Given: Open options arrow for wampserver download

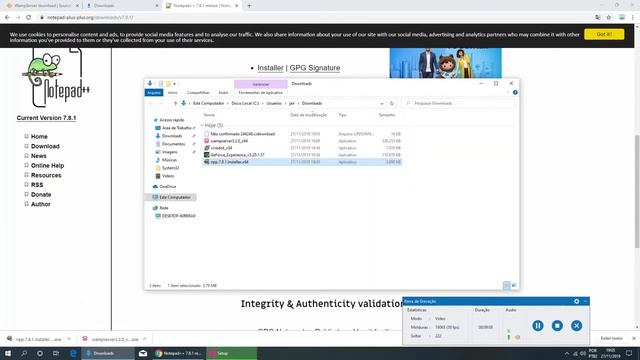Looking at the screenshot, I should click(x=144, y=339).
